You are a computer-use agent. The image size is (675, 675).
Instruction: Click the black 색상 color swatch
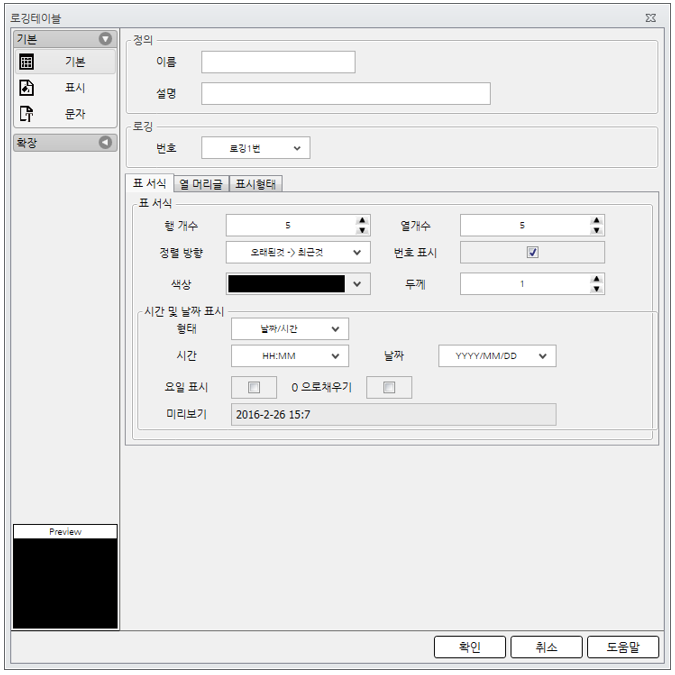286,284
